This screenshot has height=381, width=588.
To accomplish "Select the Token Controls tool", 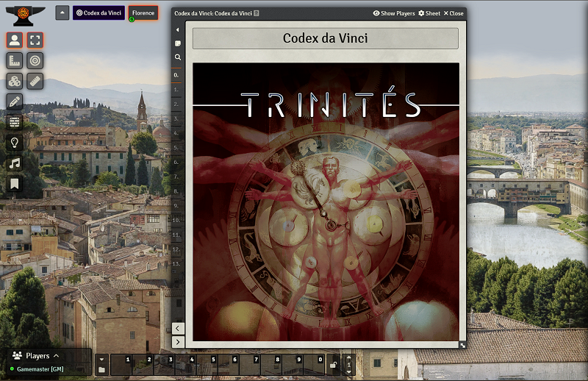I will coord(15,40).
